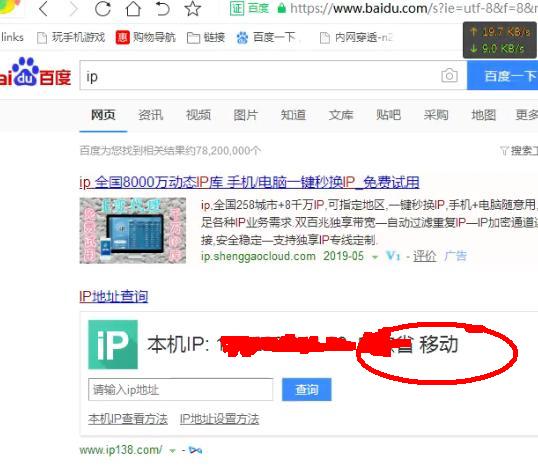Viewport: 538px width, 466px height.
Task: Click the 评价 link
Action: tap(424, 256)
